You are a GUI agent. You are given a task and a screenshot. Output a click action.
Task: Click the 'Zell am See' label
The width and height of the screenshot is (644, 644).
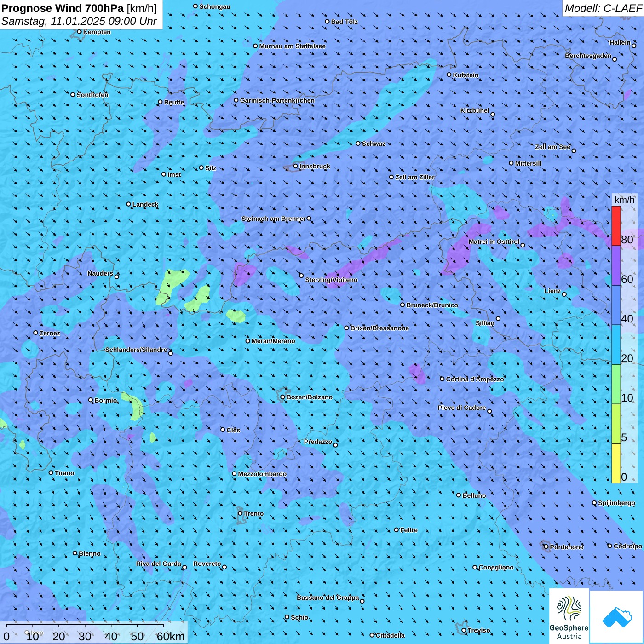point(552,147)
